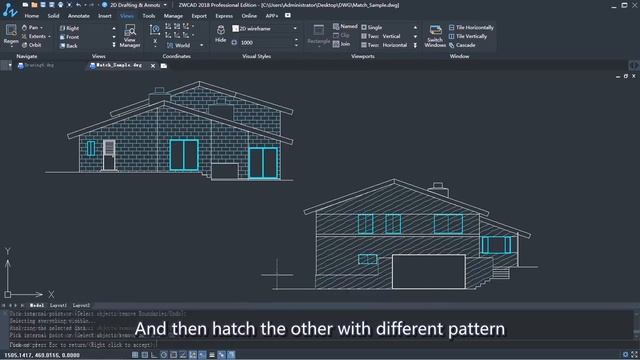Switch to the Layout1 tab
640x360 pixels.
coord(58,305)
